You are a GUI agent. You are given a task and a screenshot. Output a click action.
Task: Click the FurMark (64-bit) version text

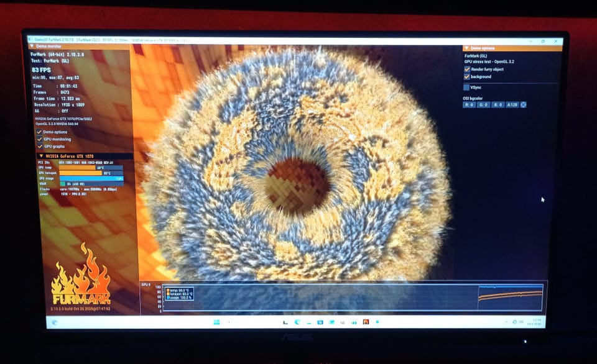57,55
